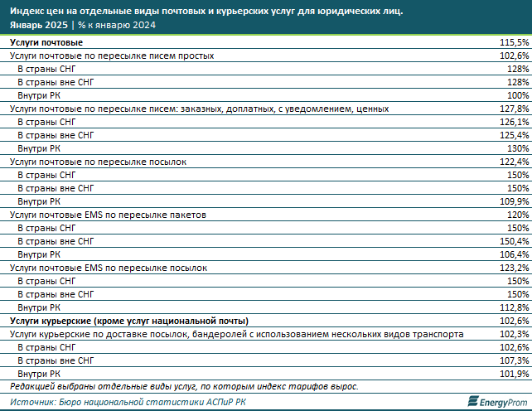Viewport: 532px width, 411px height.
Task: Click the 'Услуги почтовые по пересылке писем простых' row
Action: (111, 56)
